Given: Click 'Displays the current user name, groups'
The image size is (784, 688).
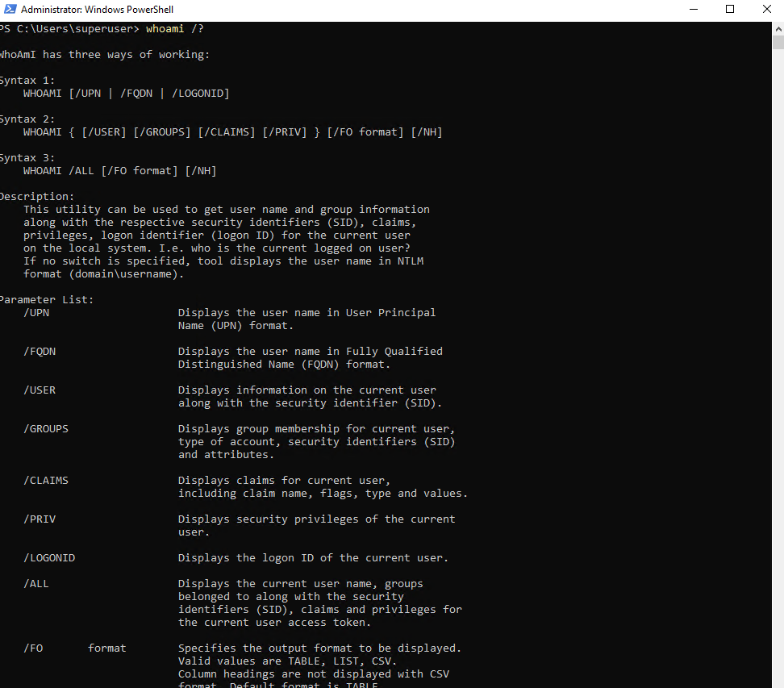Looking at the screenshot, I should pos(301,584).
